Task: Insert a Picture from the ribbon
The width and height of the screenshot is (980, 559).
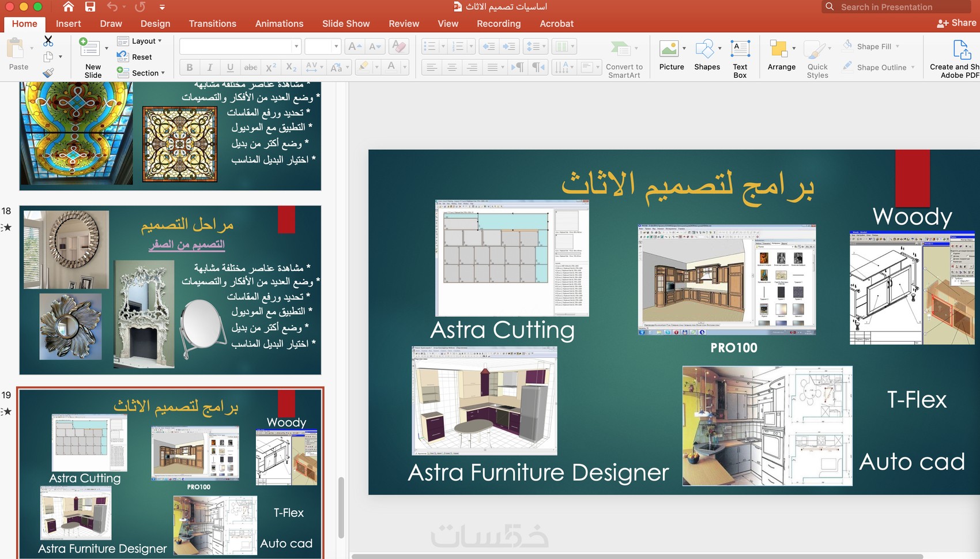Action: [x=670, y=55]
